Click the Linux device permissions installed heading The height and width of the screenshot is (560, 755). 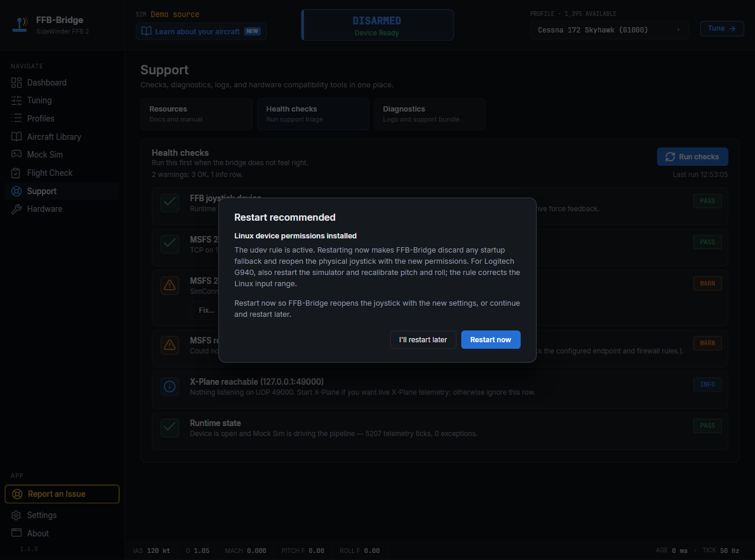pyautogui.click(x=296, y=236)
